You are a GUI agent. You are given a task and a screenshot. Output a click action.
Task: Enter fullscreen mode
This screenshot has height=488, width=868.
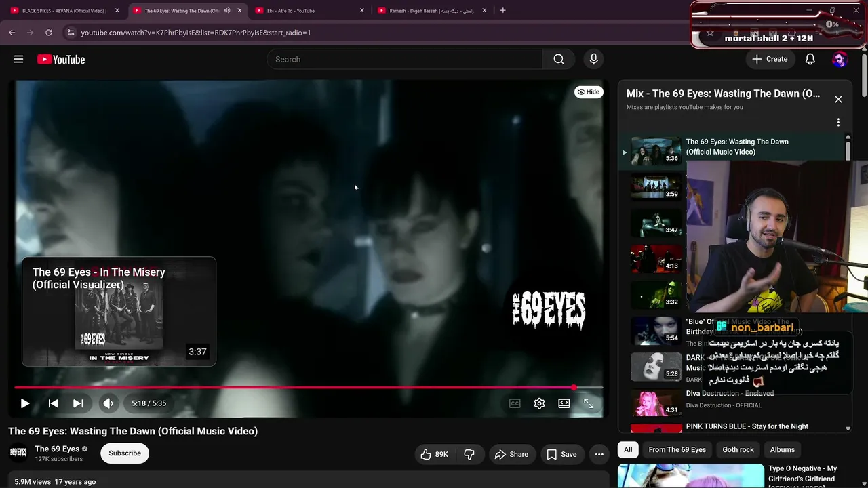coord(589,403)
